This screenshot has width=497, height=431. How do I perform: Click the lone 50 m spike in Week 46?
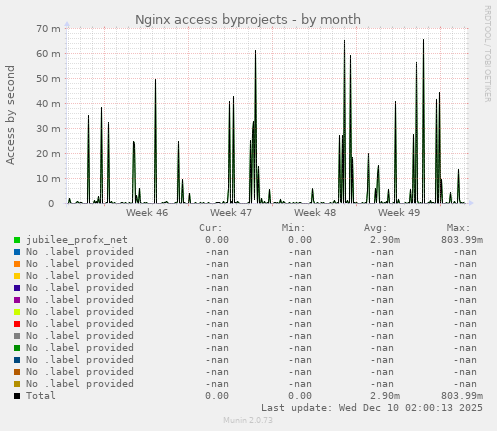pos(155,140)
